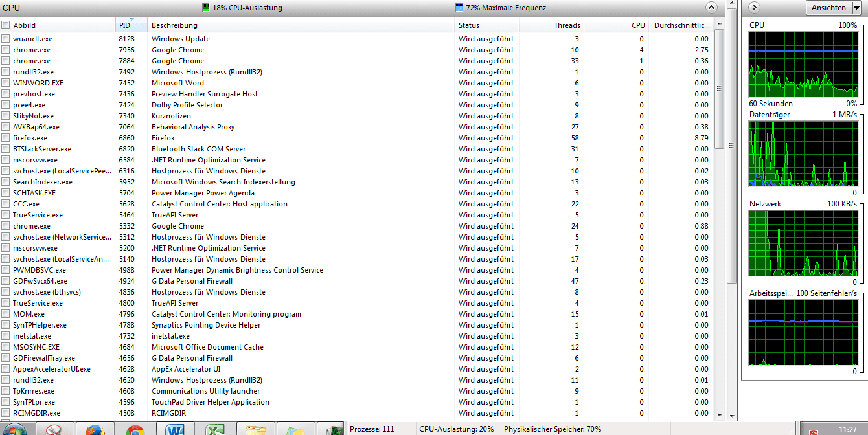868x435 pixels.
Task: Click the 18% CPU-Auslastung indicator
Action: (242, 8)
